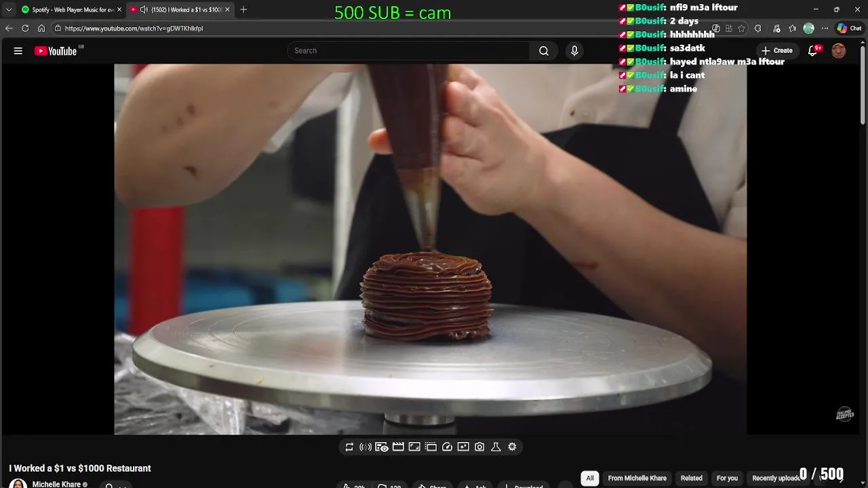Click the fullscreen-in-window icon
The height and width of the screenshot is (488, 868).
pyautogui.click(x=414, y=447)
